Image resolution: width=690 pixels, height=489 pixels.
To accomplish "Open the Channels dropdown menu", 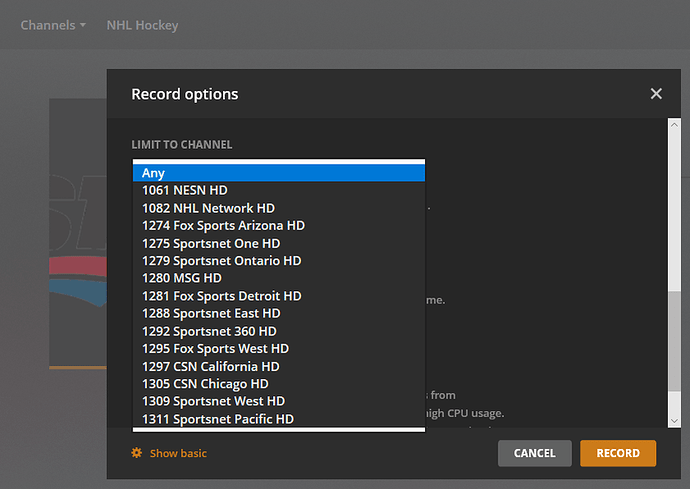I will [53, 24].
